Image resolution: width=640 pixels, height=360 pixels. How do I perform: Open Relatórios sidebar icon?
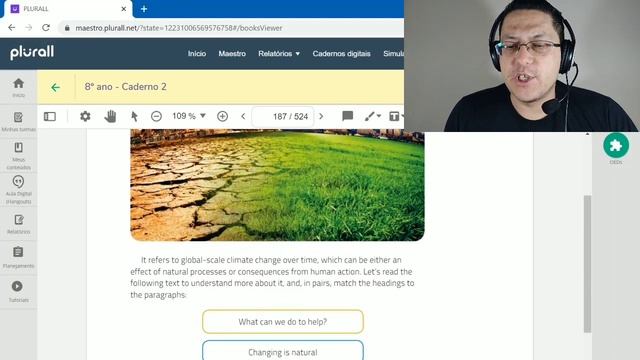pyautogui.click(x=18, y=224)
